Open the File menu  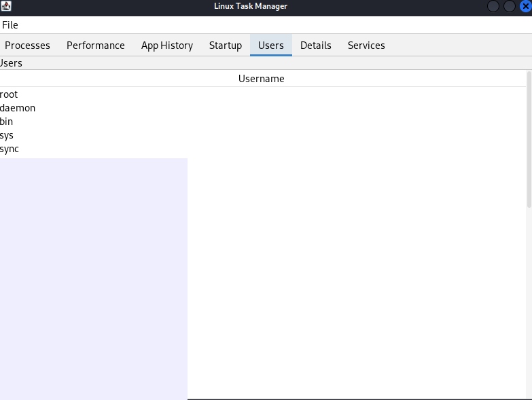pyautogui.click(x=10, y=25)
